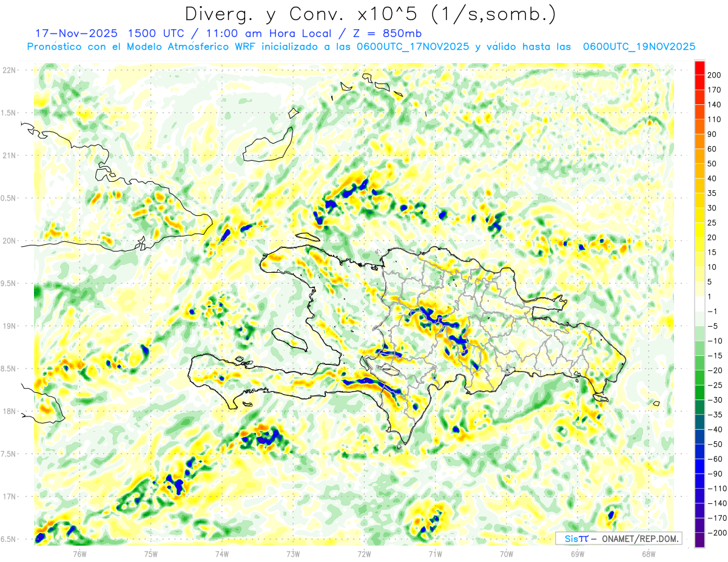Click the red top swatch of colorbar
Image resolution: width=728 pixels, height=562 pixels.
click(x=699, y=68)
